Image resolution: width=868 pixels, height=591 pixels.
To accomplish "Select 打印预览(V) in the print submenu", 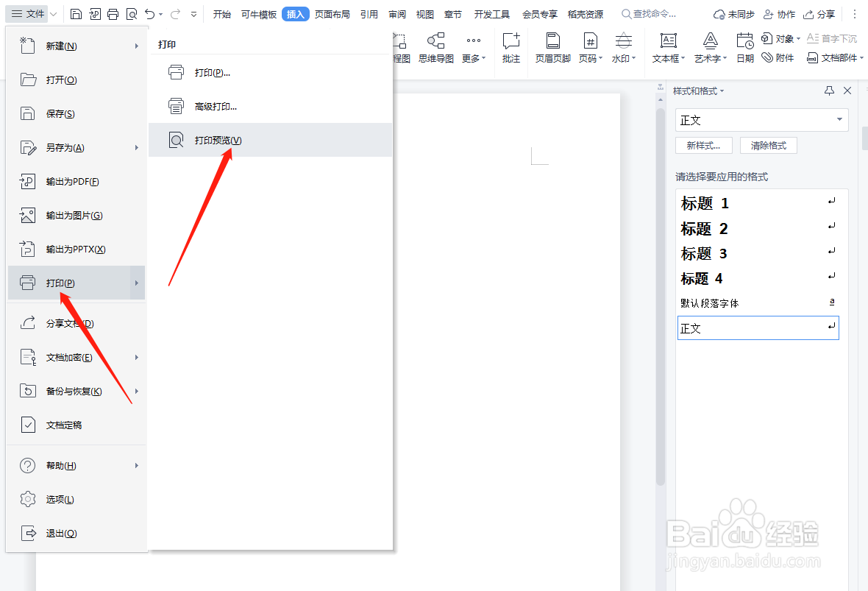I will [270, 140].
